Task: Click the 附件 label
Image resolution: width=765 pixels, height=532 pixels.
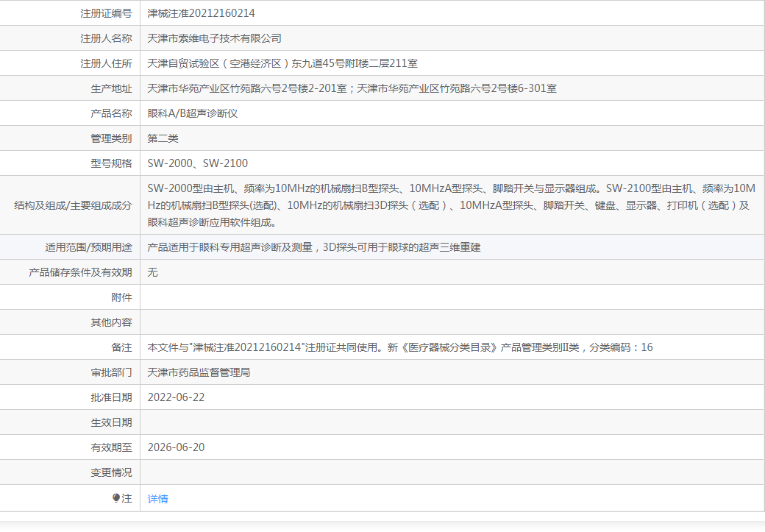Action: click(x=121, y=297)
